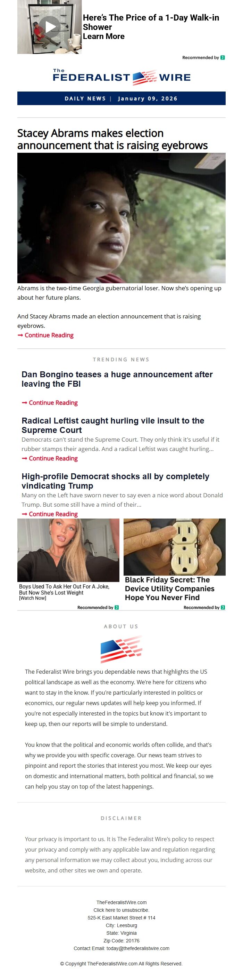The width and height of the screenshot is (243, 980).
Task: Open the Stacey Abrams headline article
Action: [112, 139]
